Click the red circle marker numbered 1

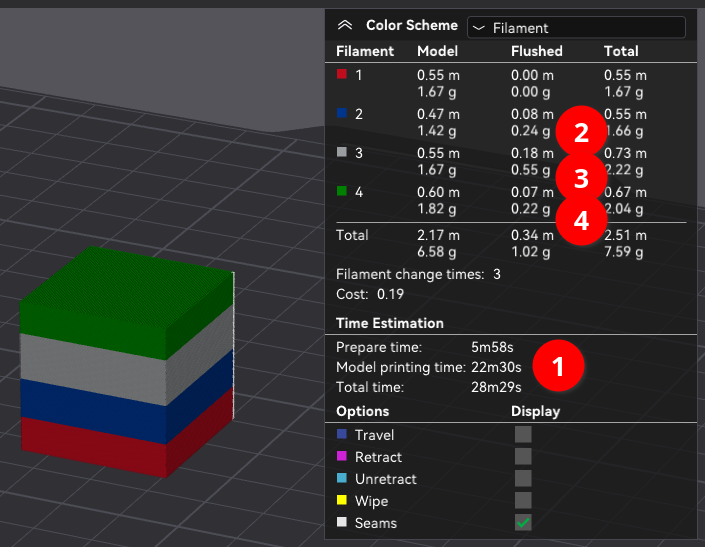[x=558, y=366]
